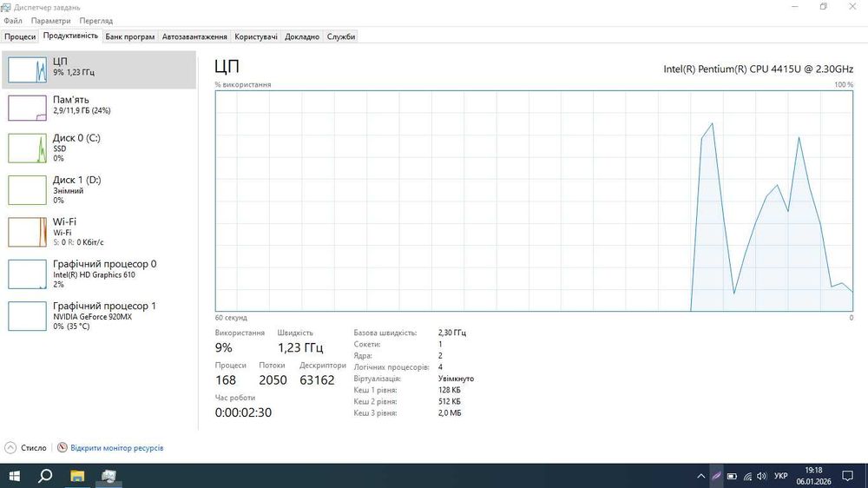Open the Windows Start menu
Image resolution: width=868 pixels, height=488 pixels.
coord(15,476)
